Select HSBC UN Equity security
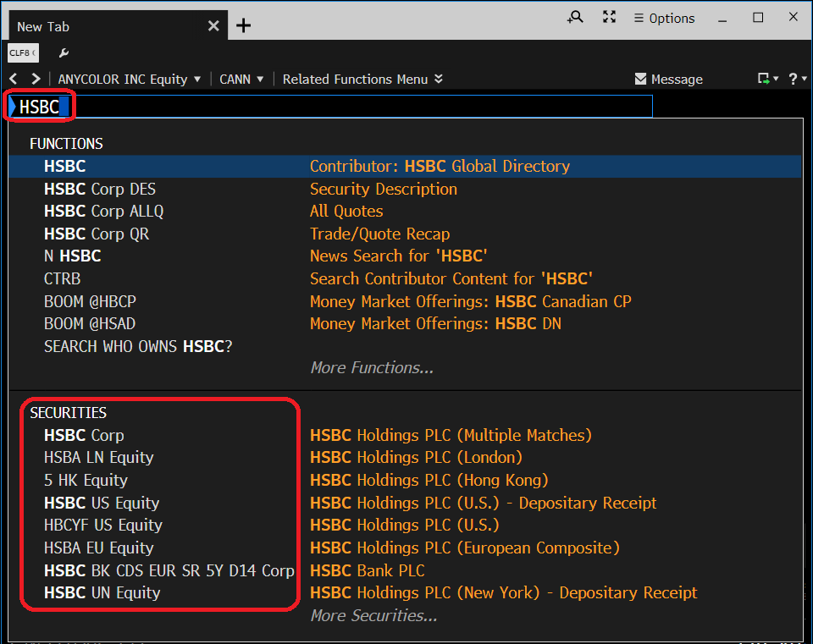 point(102,592)
